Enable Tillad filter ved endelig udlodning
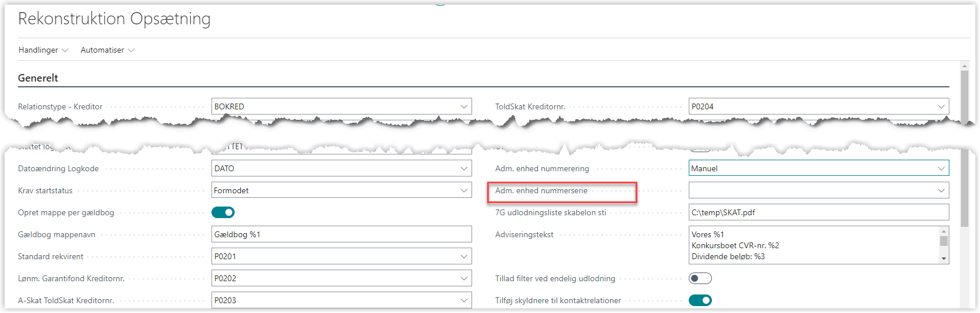The image size is (980, 313). pos(700,278)
